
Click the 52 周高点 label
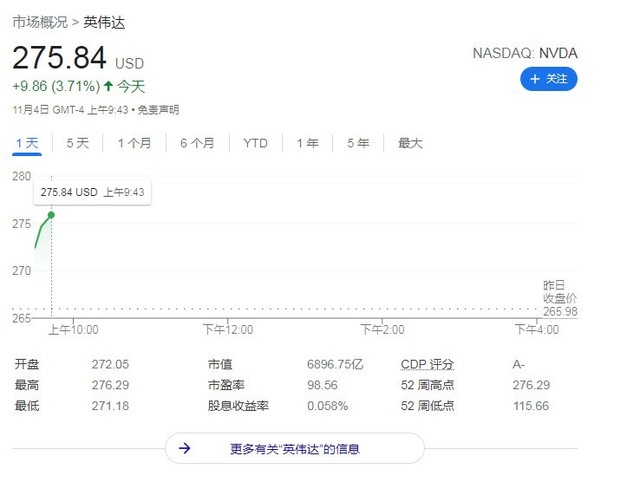tap(427, 385)
